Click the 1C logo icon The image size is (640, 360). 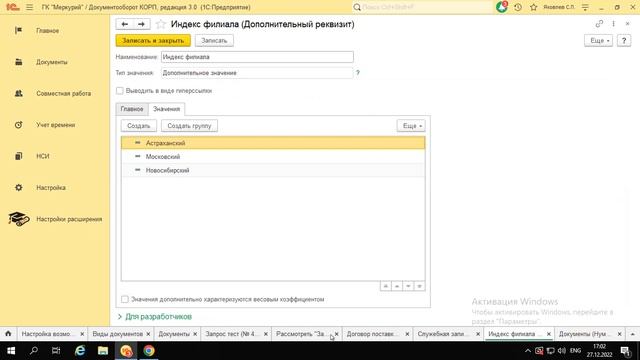point(12,7)
